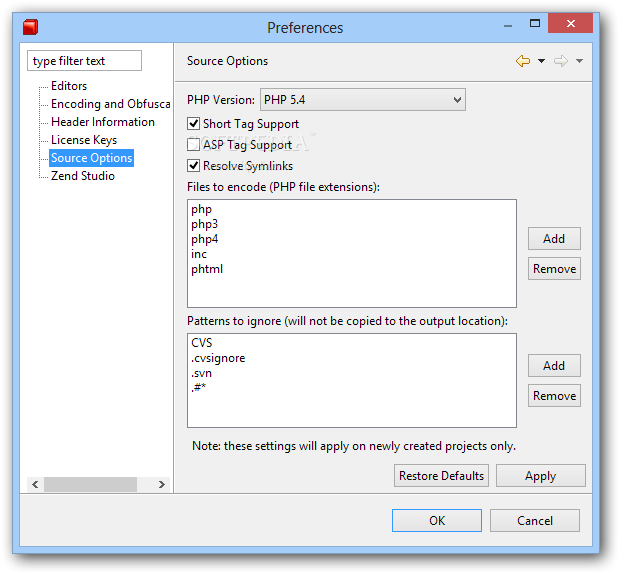The width and height of the screenshot is (620, 574).
Task: Open Zend Studio preferences page
Action: point(83,176)
